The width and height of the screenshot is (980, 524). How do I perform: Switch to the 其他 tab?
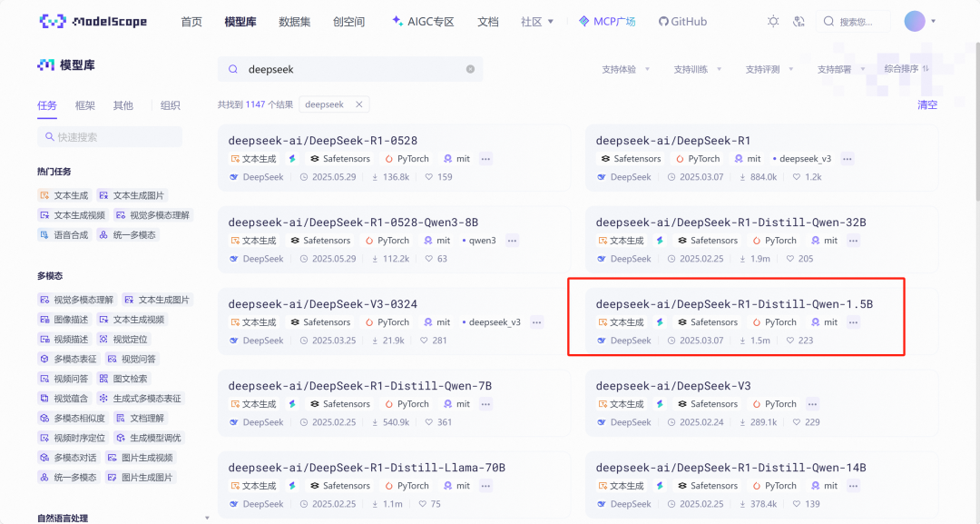pos(123,105)
